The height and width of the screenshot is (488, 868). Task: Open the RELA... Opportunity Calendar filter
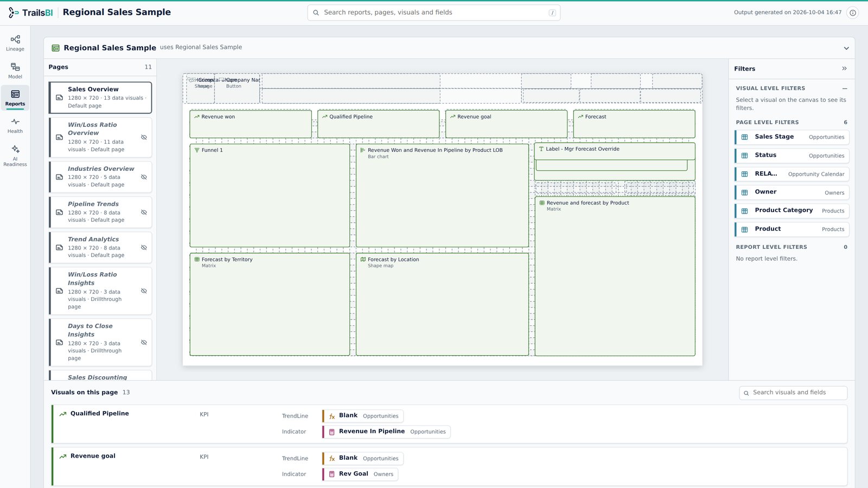click(792, 174)
